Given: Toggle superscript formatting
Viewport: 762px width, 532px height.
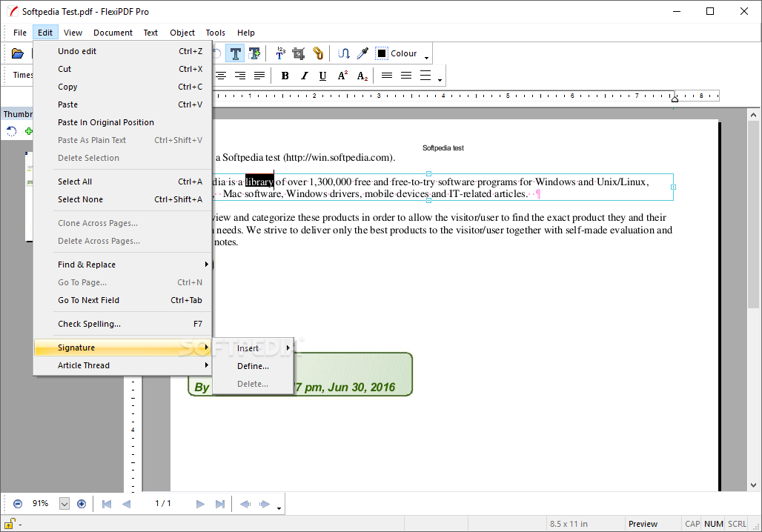Looking at the screenshot, I should point(342,76).
